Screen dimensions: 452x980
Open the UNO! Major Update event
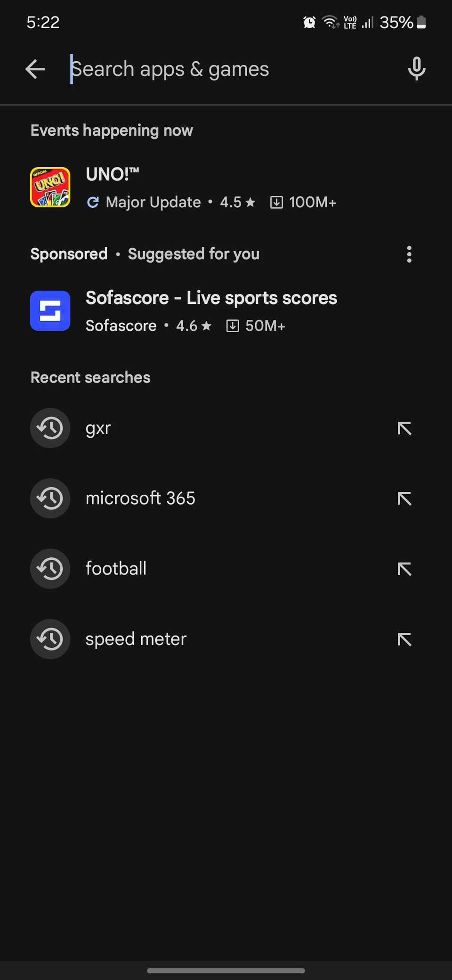pyautogui.click(x=211, y=188)
